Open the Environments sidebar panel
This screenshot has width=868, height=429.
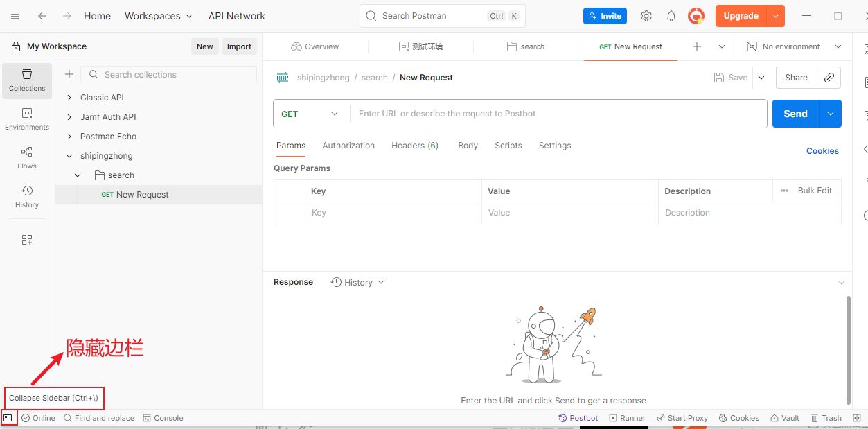(x=27, y=119)
